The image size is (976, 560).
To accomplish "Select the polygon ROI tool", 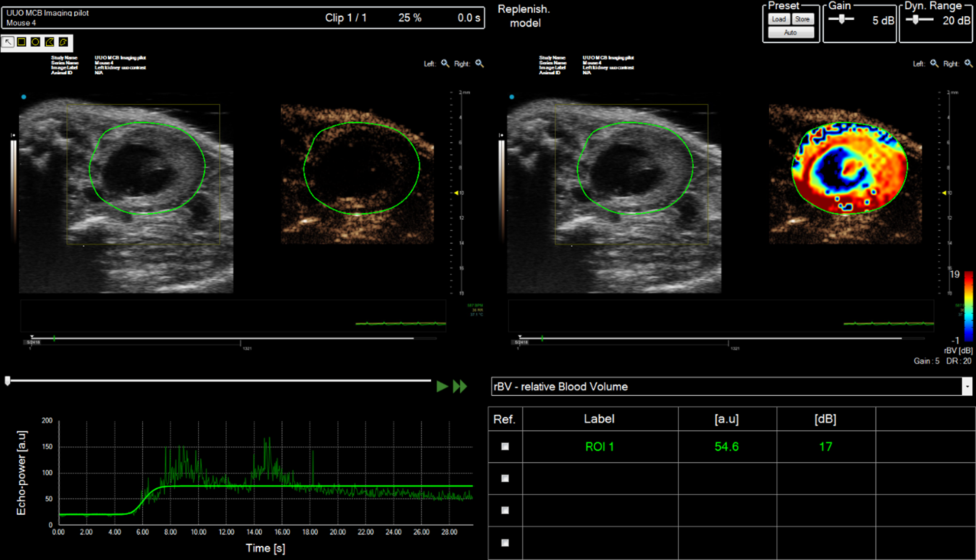I will pos(49,42).
